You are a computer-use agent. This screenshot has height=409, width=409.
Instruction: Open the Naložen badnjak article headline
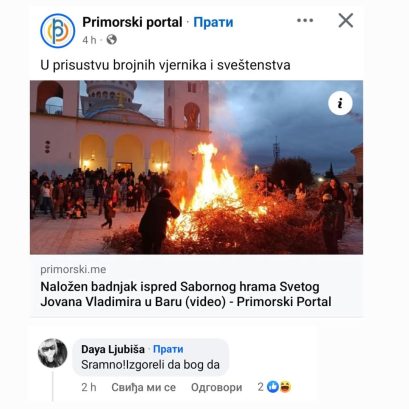coord(186,294)
